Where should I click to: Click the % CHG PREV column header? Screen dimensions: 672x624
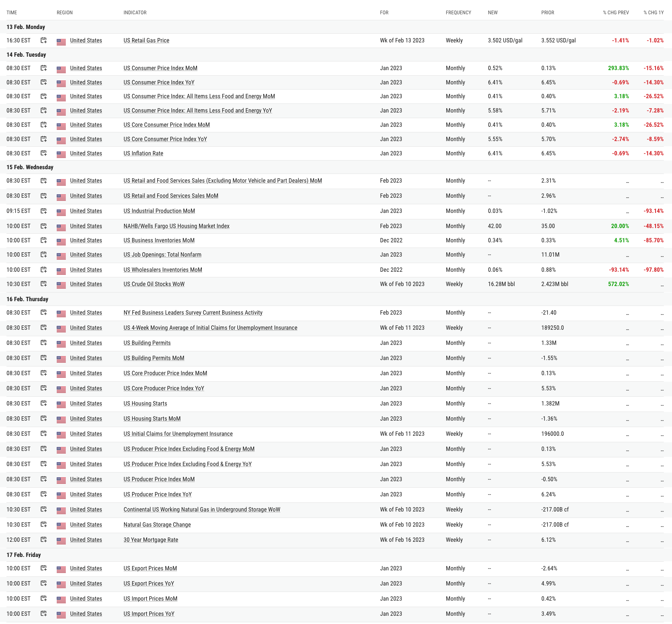click(x=616, y=13)
